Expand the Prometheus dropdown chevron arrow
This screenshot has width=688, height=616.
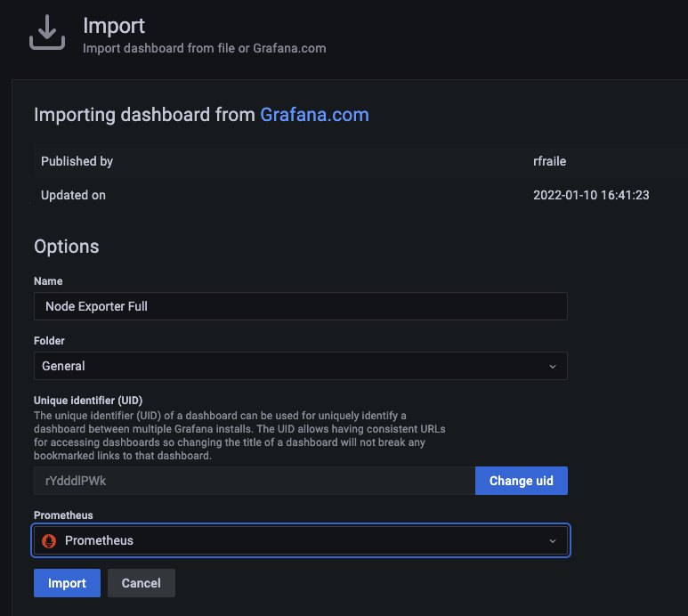pos(553,541)
